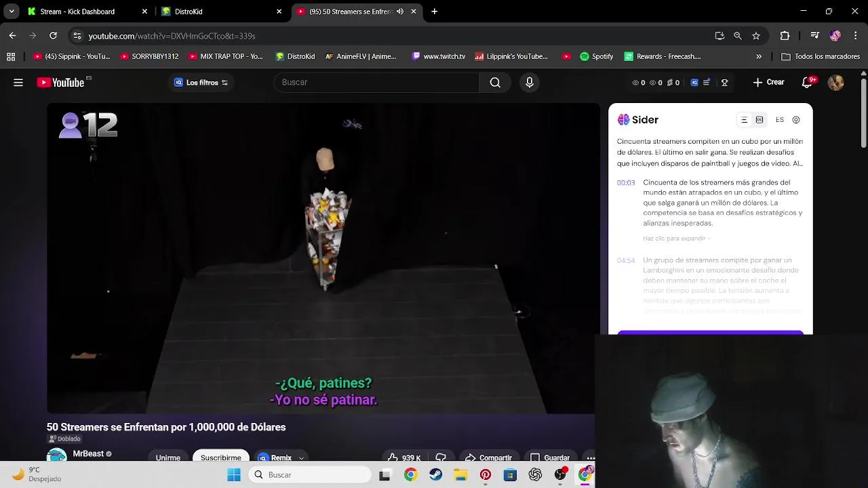Open Todos los marcadores folder
The image size is (868, 488).
tap(821, 57)
